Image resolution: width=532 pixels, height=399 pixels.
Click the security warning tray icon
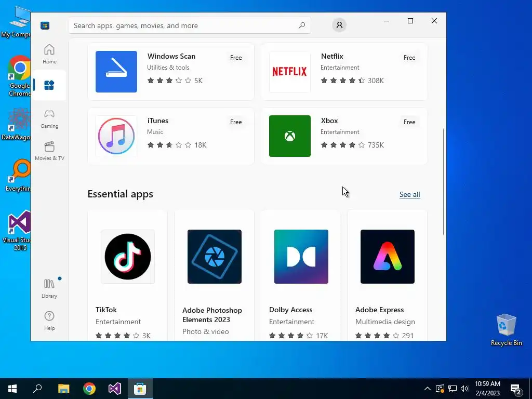click(x=440, y=389)
